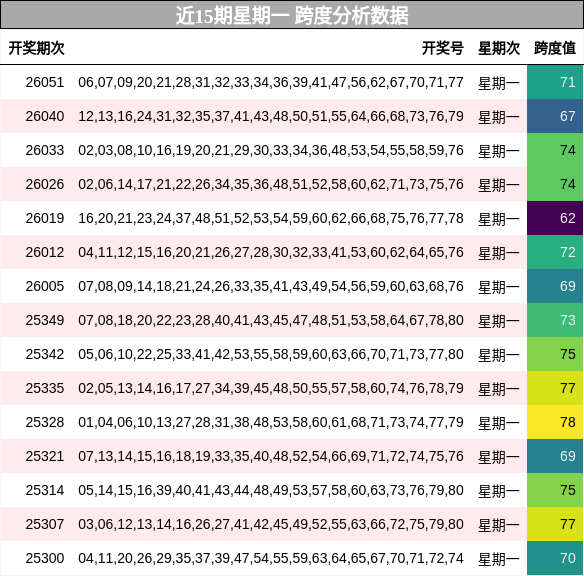Click span value 71 for issue 26051
The width and height of the screenshot is (584, 576).
(555, 82)
